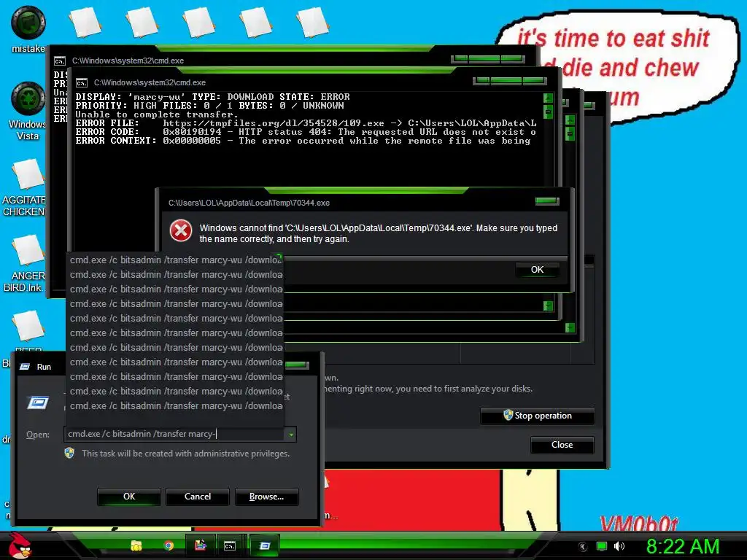Click the admin shield icon in Run dialog
This screenshot has height=560, width=747.
tap(69, 453)
